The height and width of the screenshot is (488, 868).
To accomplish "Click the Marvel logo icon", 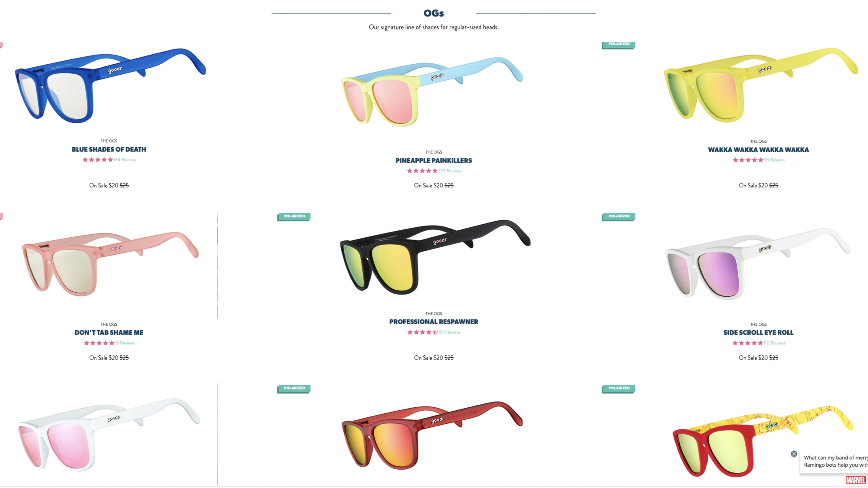I will (x=855, y=480).
